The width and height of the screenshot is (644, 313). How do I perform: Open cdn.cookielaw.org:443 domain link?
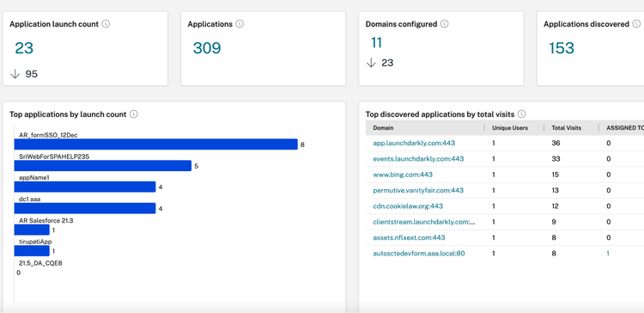(x=408, y=206)
